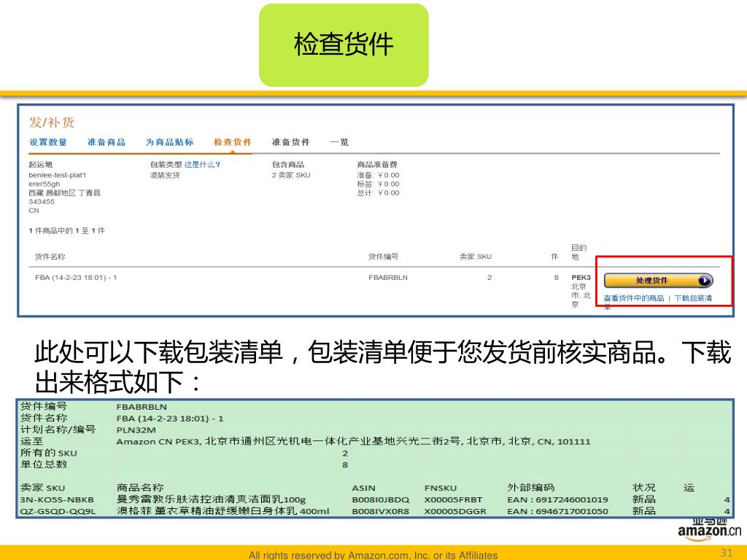Switch to 设置数量 tab
This screenshot has width=747, height=560.
pos(48,142)
